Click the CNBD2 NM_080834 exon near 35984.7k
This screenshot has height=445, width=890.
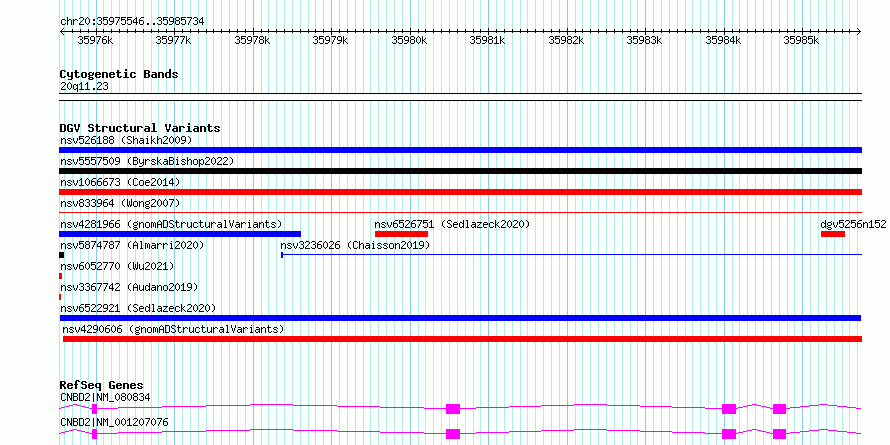pos(779,409)
